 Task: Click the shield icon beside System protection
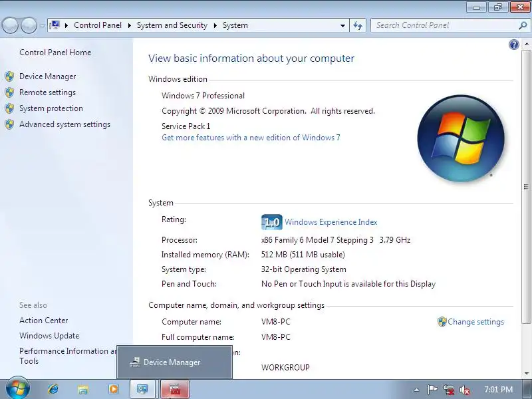(x=9, y=108)
